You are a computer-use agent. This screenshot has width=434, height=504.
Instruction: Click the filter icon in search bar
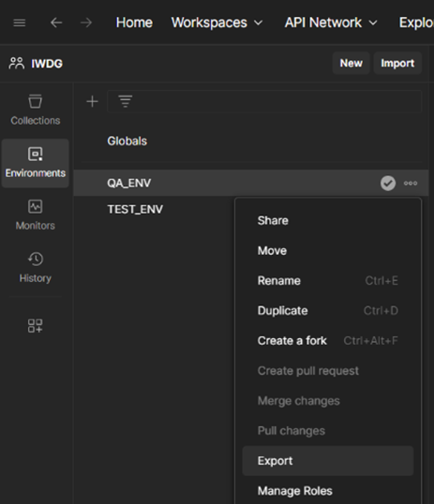pos(126,101)
